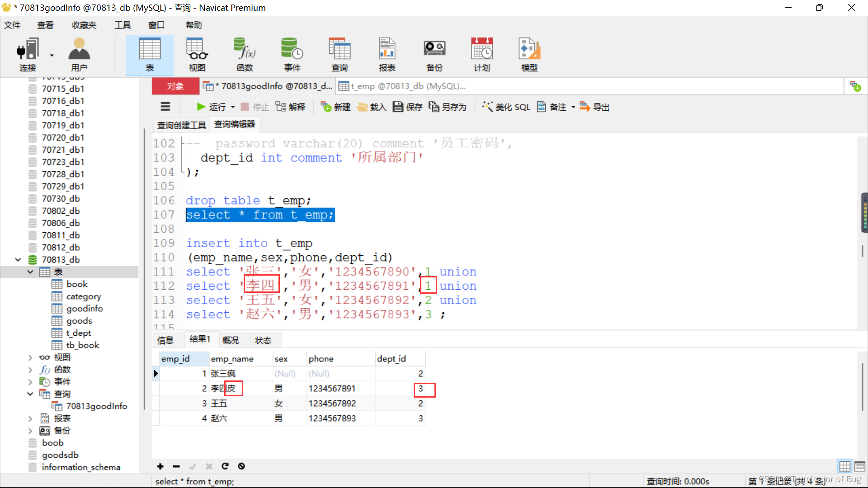Open the 报表 (Report) toolbar icon
Screen dimensions: 868x488
387,55
